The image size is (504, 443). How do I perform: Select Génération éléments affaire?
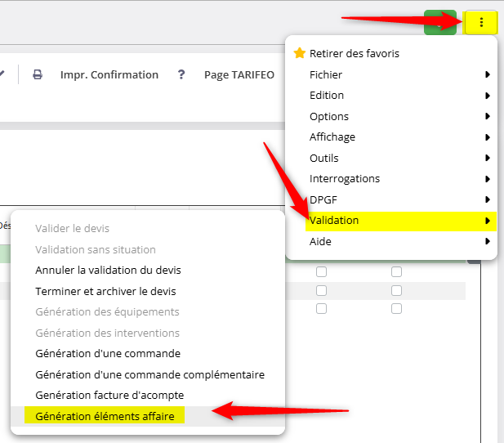click(105, 416)
